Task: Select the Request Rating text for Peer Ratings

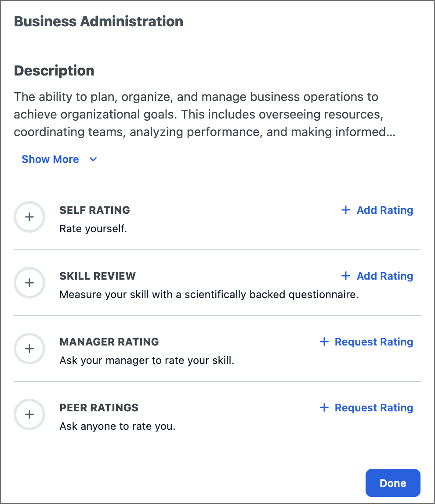Action: [374, 408]
